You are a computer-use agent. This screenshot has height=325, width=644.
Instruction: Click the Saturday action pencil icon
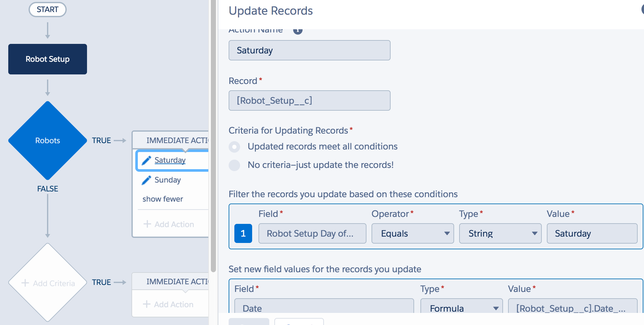(x=146, y=160)
